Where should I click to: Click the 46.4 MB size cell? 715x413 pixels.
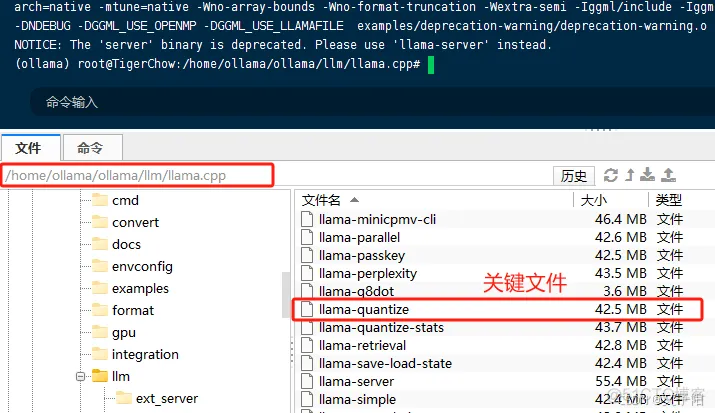coord(620,219)
